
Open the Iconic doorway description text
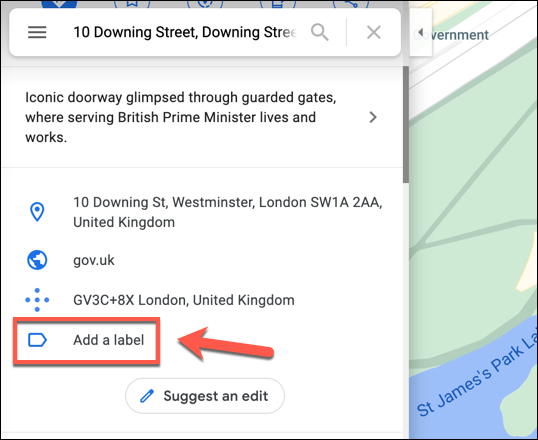tap(180, 117)
